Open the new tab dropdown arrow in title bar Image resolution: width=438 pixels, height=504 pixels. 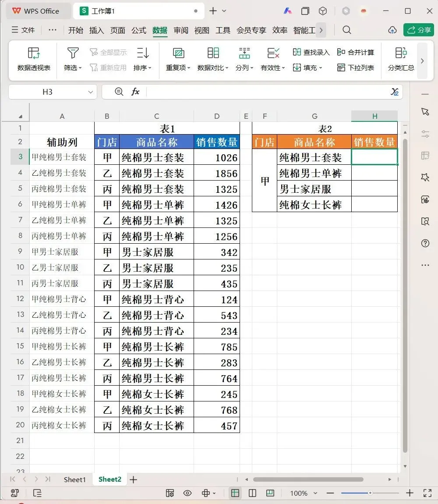224,11
